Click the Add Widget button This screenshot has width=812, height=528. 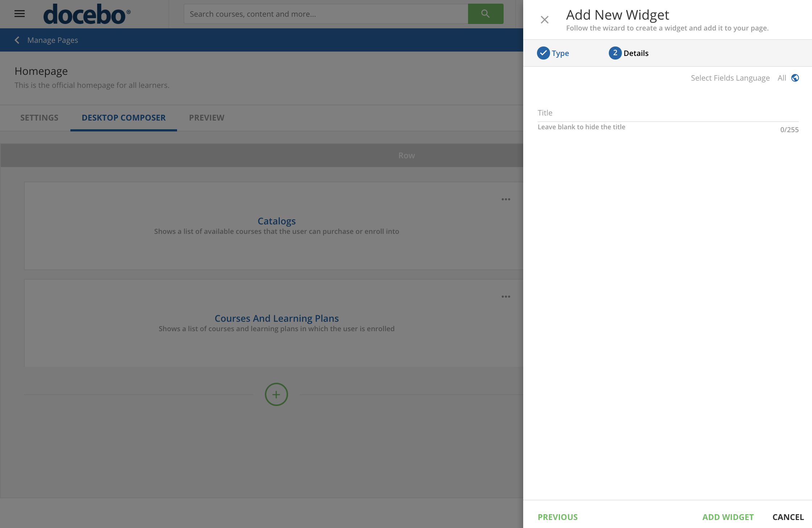click(728, 517)
